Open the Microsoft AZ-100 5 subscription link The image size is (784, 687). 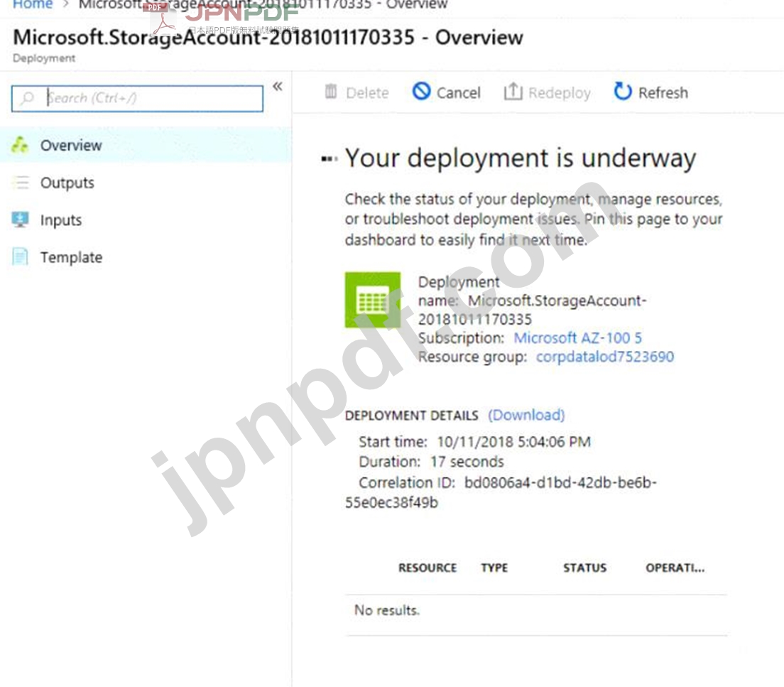coord(577,338)
